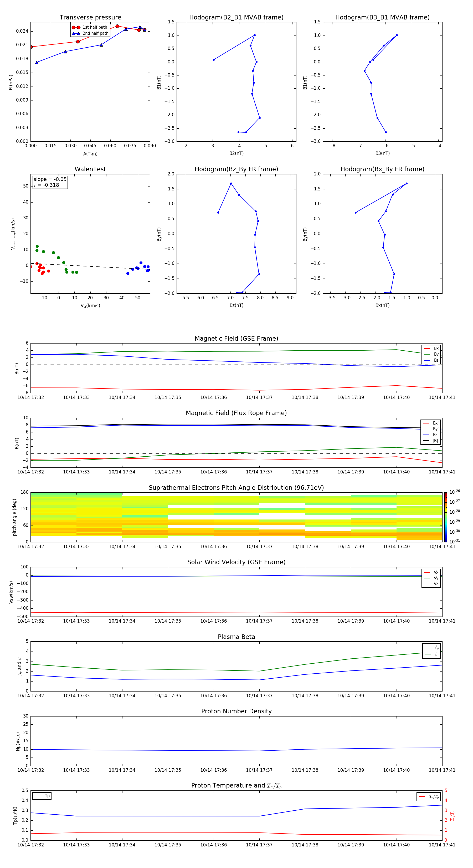This screenshot has width=473, height=868.
Task: Click the 'Hodogram(B2_B1 MVAB frame)' title
Action: click(x=236, y=18)
